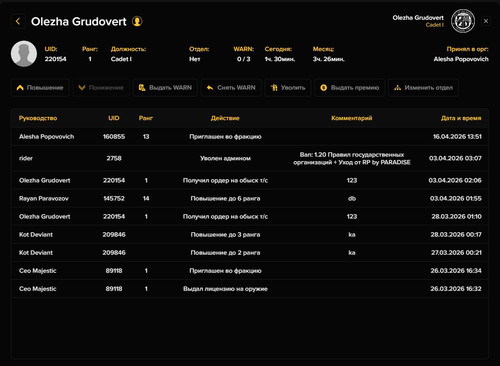Click the Уволить fire button
The image size is (500, 366).
click(288, 88)
